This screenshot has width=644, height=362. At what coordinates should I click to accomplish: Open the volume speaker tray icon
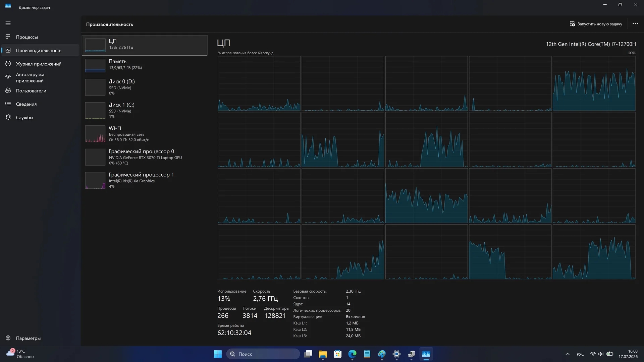click(601, 354)
